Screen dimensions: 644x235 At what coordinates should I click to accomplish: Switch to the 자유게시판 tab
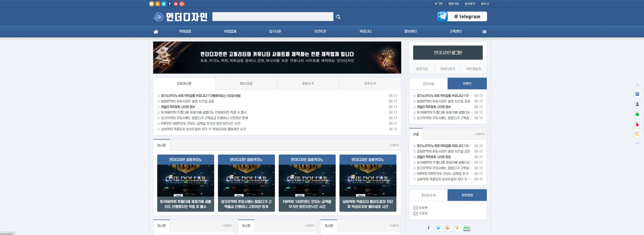click(x=184, y=83)
